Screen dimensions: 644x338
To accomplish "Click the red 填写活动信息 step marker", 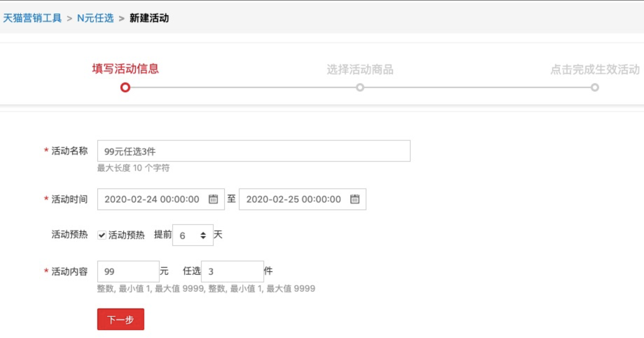I will click(x=125, y=88).
